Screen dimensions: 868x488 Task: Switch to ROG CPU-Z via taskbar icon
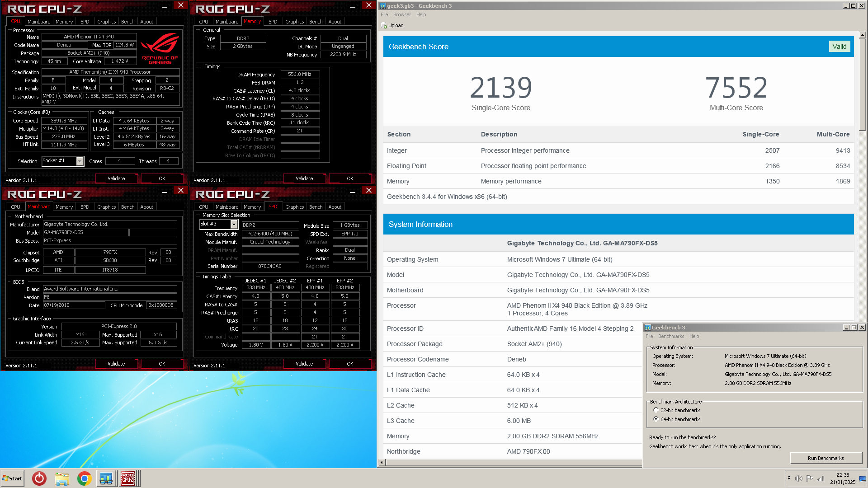click(128, 479)
